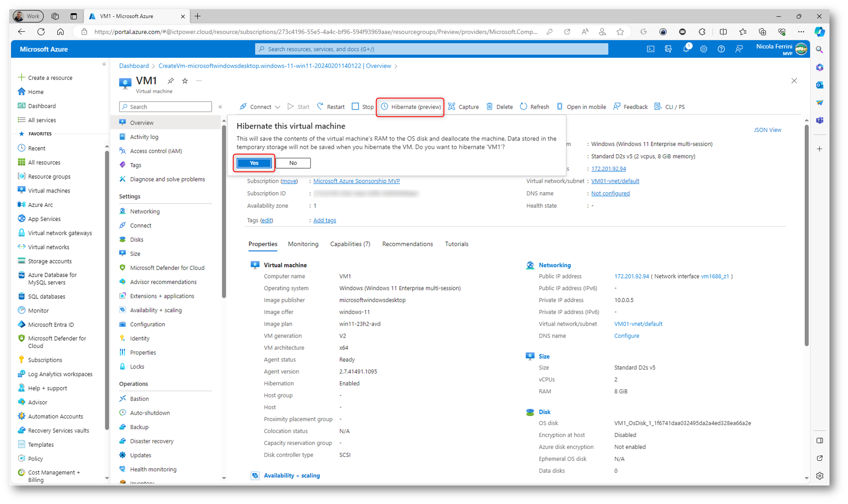Viewport: 848px width, 504px height.
Task: Open the Feedback toolbar item
Action: pos(630,107)
